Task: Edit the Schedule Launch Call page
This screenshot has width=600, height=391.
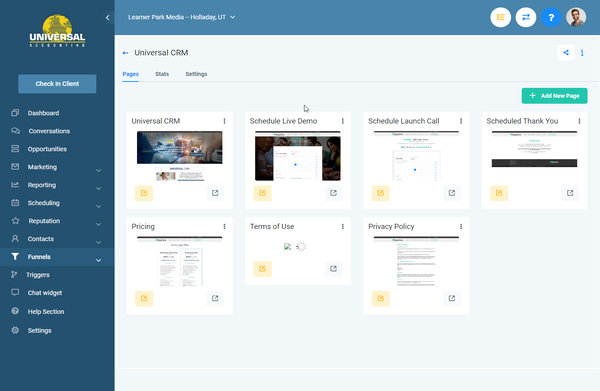Action: (380, 193)
